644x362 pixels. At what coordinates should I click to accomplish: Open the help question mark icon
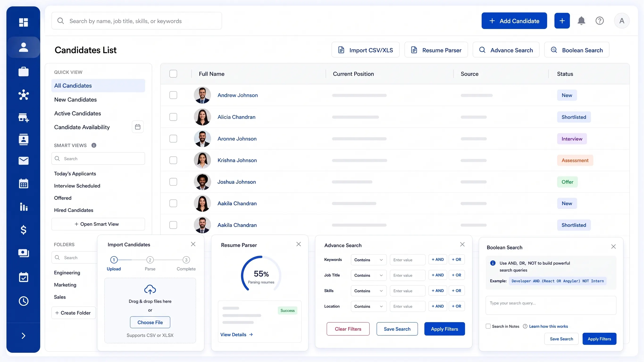(x=599, y=21)
